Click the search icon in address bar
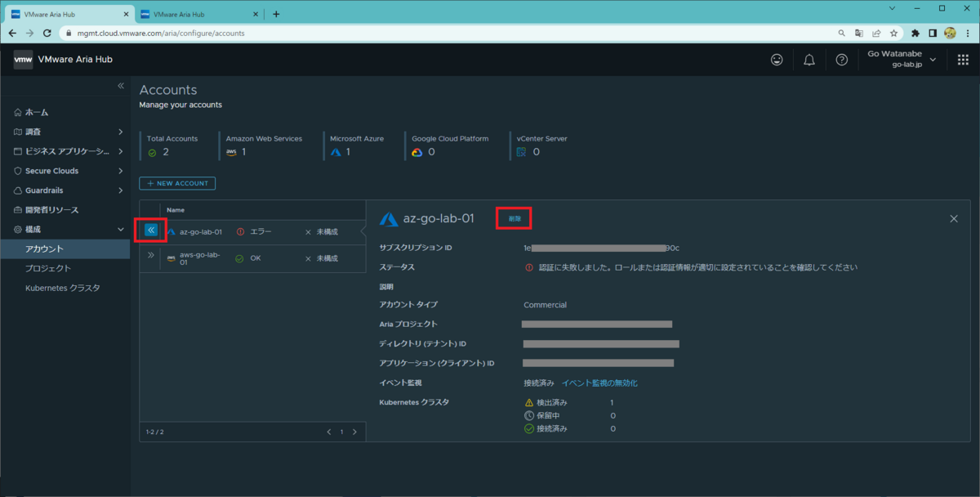This screenshot has height=497, width=980. pos(842,34)
